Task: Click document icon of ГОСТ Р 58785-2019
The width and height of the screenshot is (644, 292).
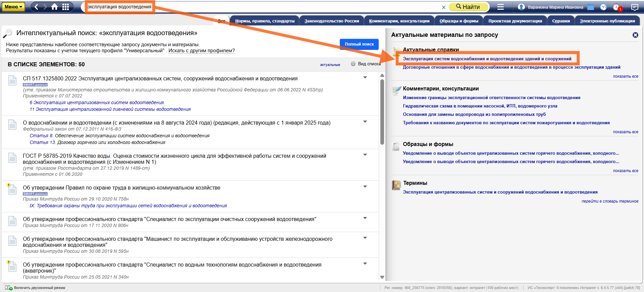Action: pos(12,158)
